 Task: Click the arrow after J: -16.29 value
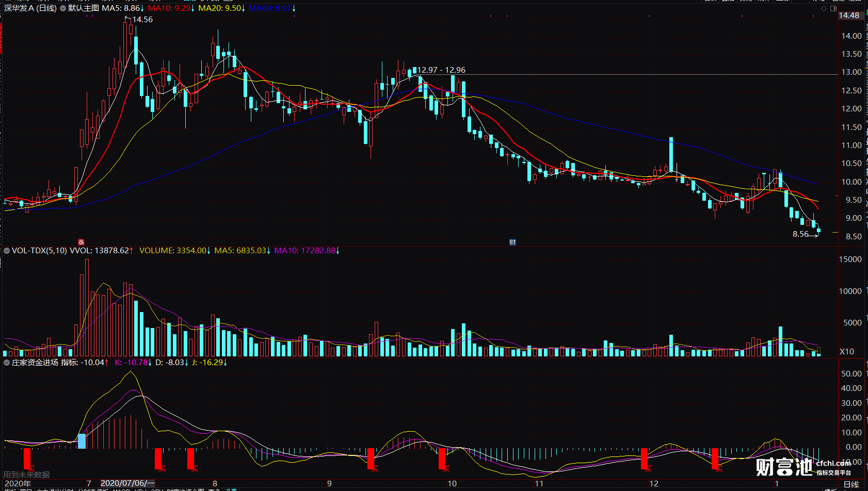pyautogui.click(x=225, y=363)
